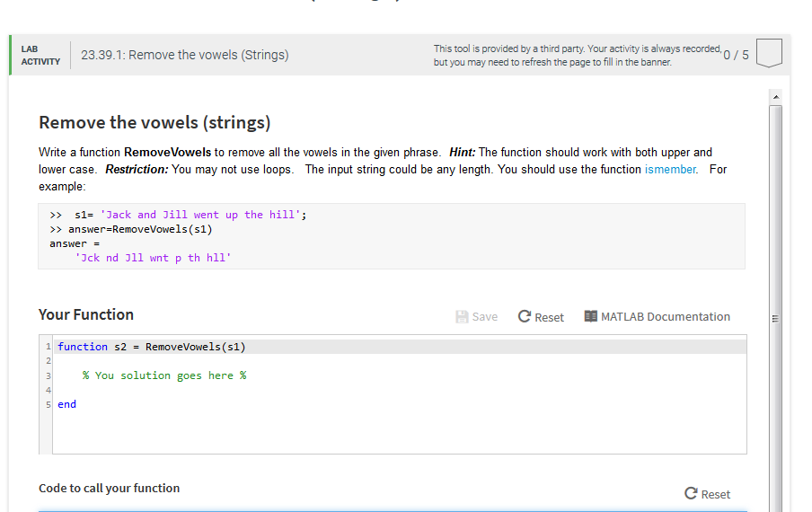Click the Save button text
The width and height of the screenshot is (812, 512).
pos(485,317)
